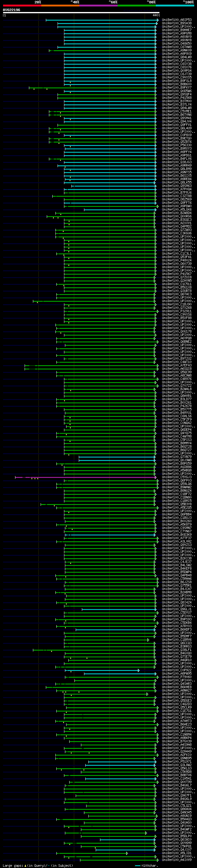
Task: Select hit label UniRef100_P48024
Action: coord(177,260)
